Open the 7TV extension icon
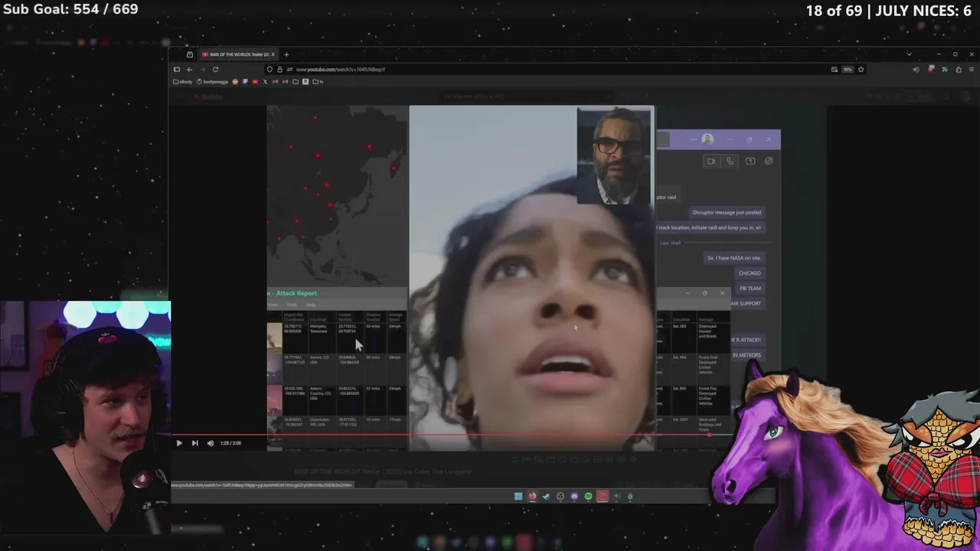The height and width of the screenshot is (551, 980). pyautogui.click(x=944, y=70)
